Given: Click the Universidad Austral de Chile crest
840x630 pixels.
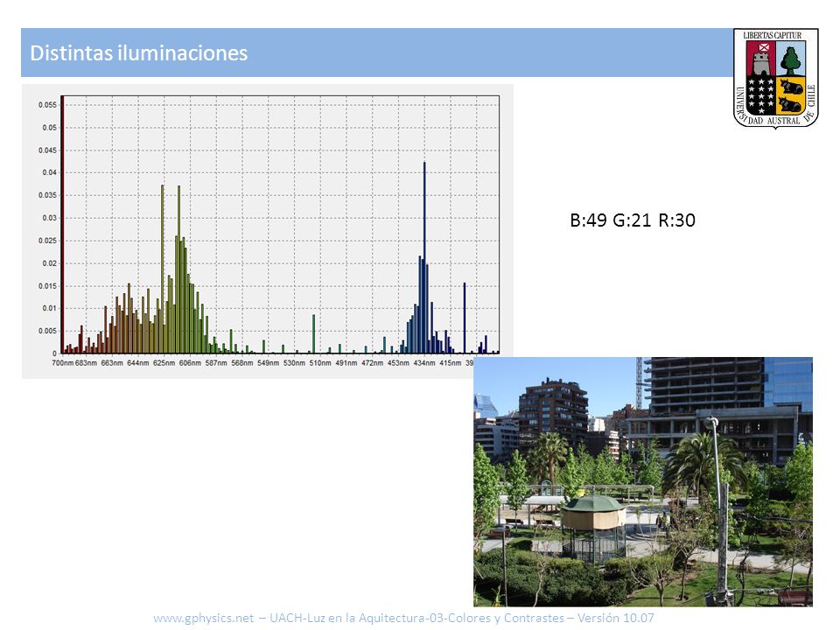Looking at the screenshot, I should tap(775, 78).
